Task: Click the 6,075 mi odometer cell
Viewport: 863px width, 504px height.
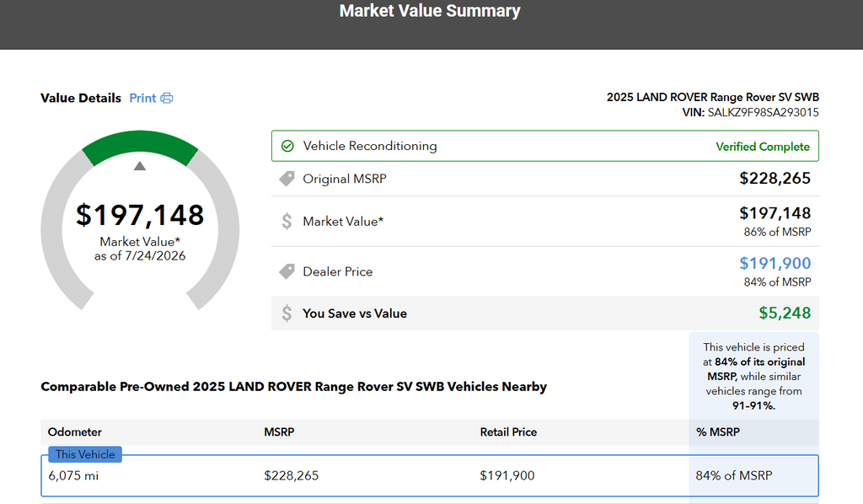Action: (73, 475)
